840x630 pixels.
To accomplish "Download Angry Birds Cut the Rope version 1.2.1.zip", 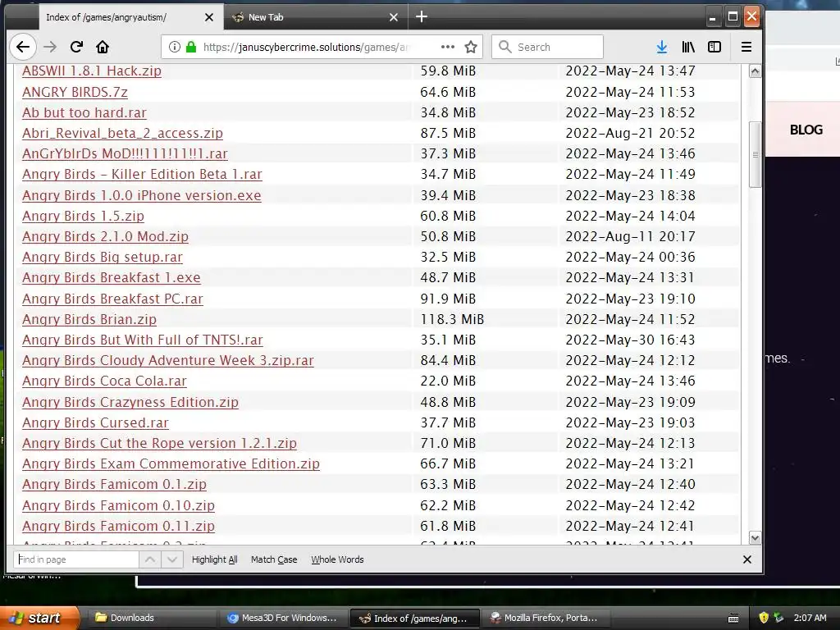I will [x=159, y=443].
